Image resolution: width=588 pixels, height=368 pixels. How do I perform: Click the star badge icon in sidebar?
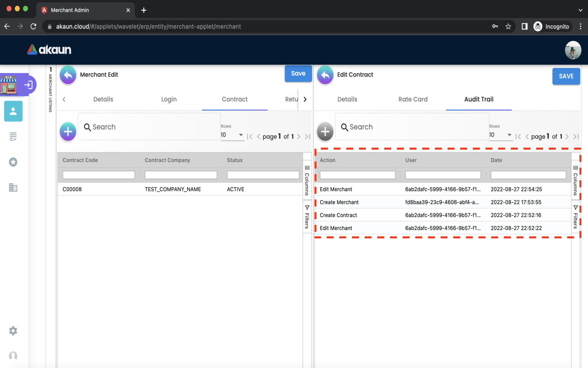pyautogui.click(x=13, y=162)
